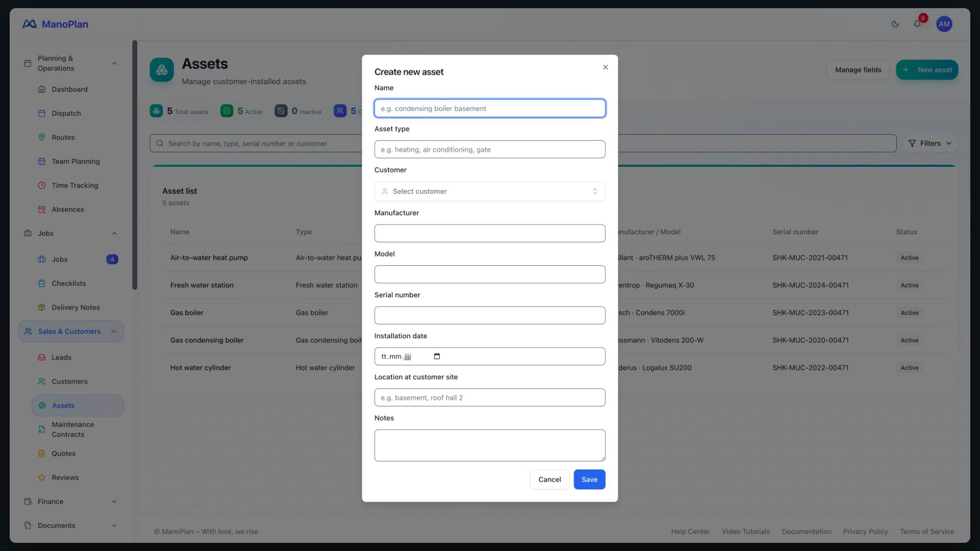
Task: Open the Select customer dropdown
Action: click(x=489, y=191)
